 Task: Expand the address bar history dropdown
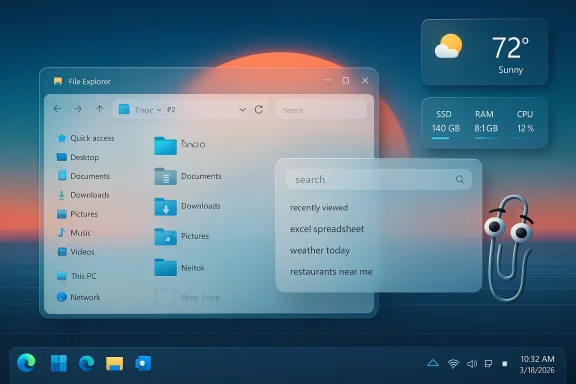(x=242, y=110)
